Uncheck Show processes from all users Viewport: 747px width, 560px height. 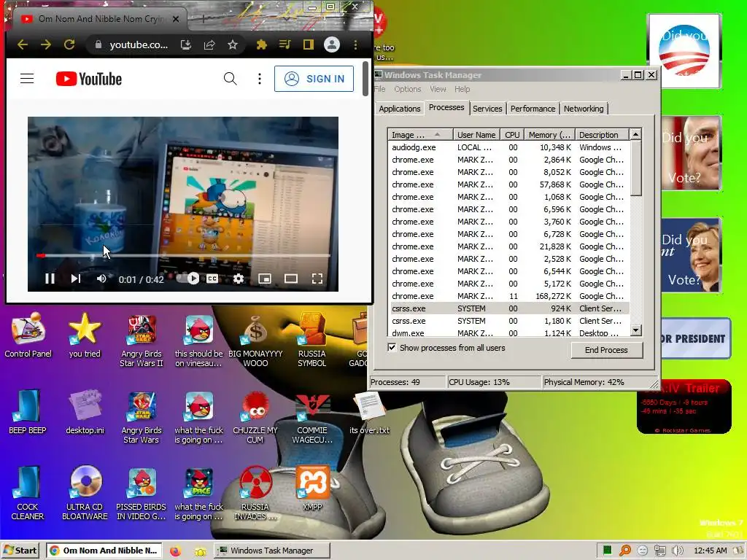point(392,348)
